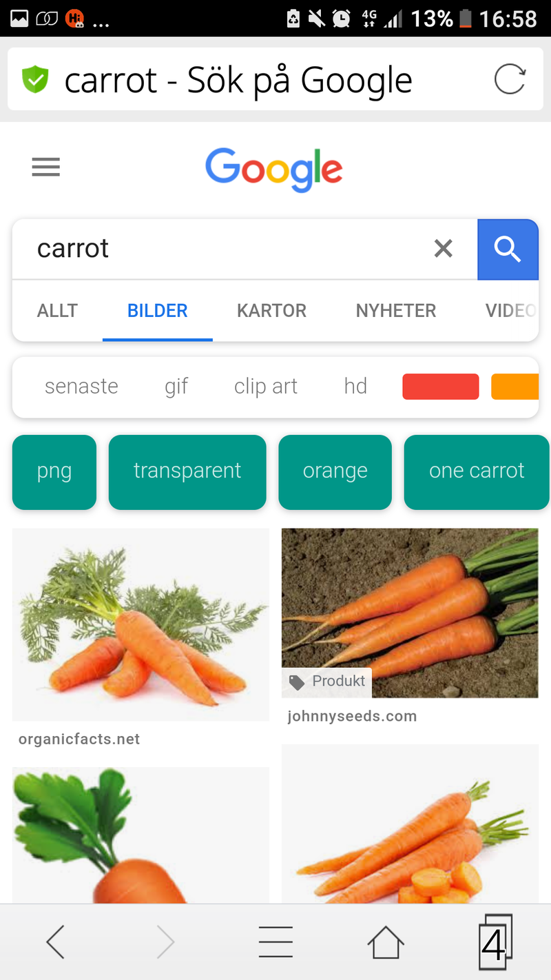Tap the search field containing 'carrot'
Image resolution: width=551 pixels, height=980 pixels.
[x=220, y=249]
